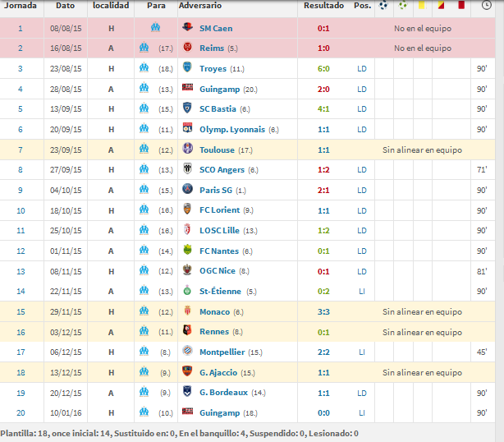Open the Montpellier team link
The height and width of the screenshot is (442, 504).
[x=222, y=352]
